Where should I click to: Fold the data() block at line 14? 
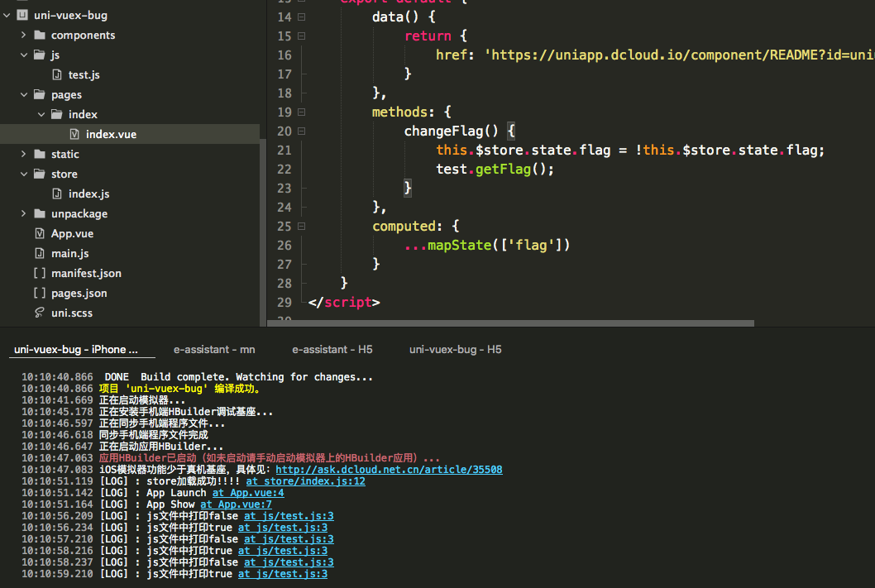pyautogui.click(x=301, y=17)
